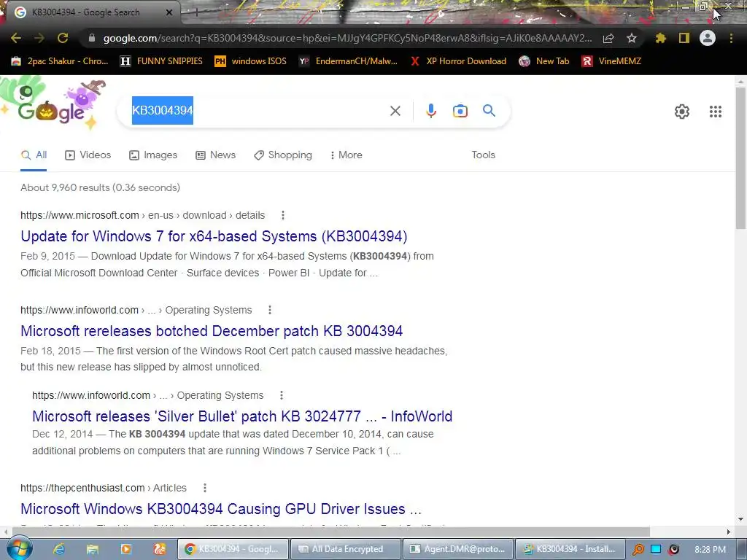Go back with the browser back arrow
The width and height of the screenshot is (747, 560).
[16, 38]
